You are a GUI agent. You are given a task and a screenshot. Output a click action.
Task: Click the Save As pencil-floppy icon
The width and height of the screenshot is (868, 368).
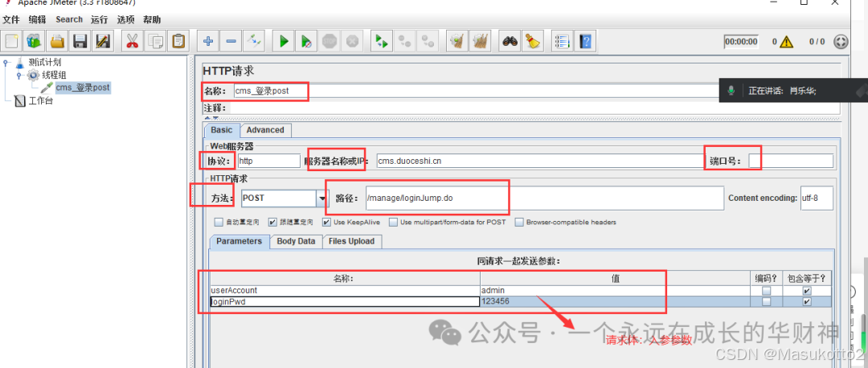pos(102,40)
